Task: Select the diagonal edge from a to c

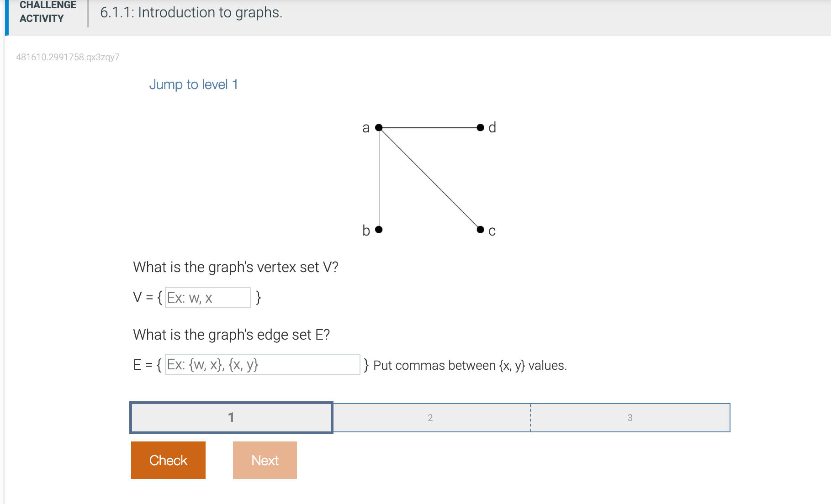Action: point(429,178)
